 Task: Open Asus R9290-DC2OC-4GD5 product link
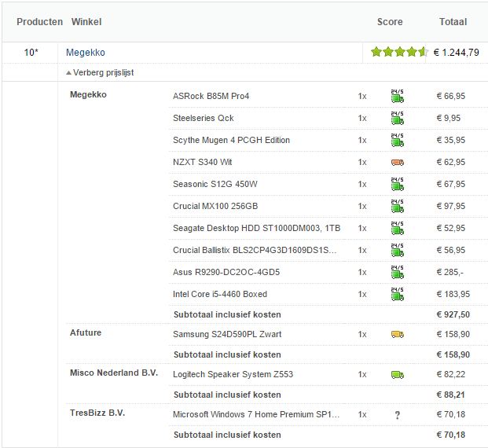click(x=226, y=273)
